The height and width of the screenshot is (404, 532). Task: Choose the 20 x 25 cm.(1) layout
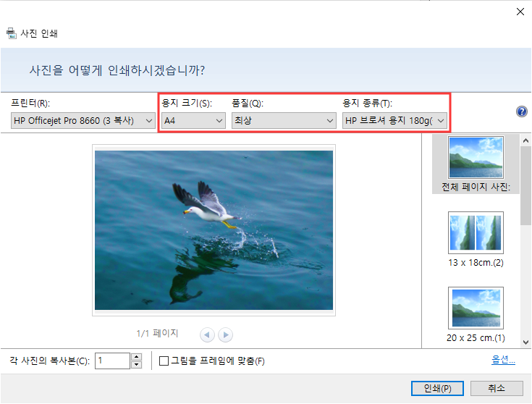pos(476,315)
